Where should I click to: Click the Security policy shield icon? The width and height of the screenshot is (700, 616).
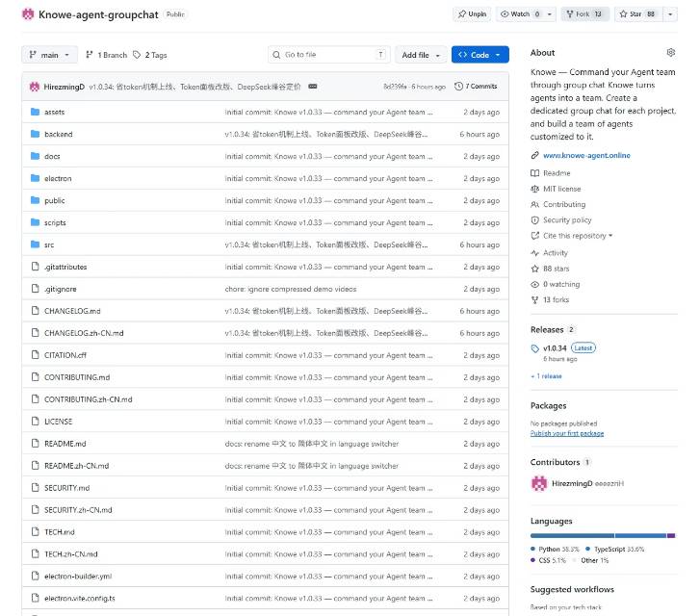point(534,220)
